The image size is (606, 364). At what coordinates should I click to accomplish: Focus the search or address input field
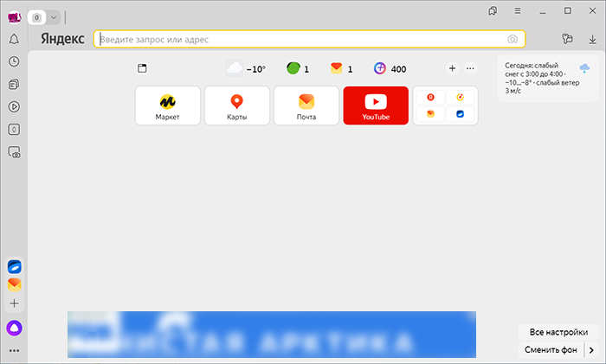[309, 39]
